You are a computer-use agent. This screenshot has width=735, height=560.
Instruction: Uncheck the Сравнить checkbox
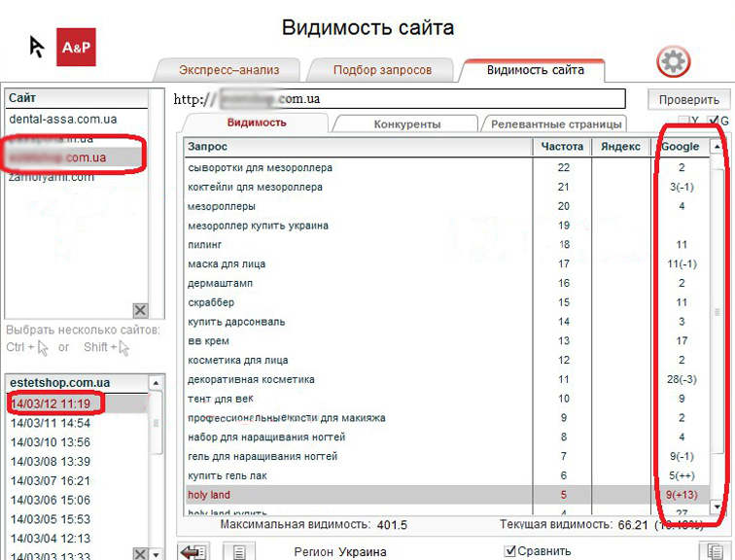[x=509, y=551]
